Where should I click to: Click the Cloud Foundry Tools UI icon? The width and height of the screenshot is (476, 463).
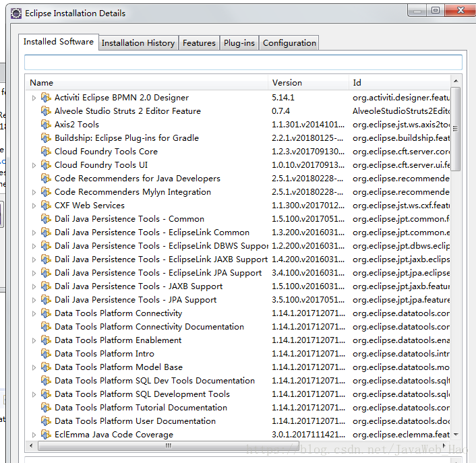coord(46,165)
